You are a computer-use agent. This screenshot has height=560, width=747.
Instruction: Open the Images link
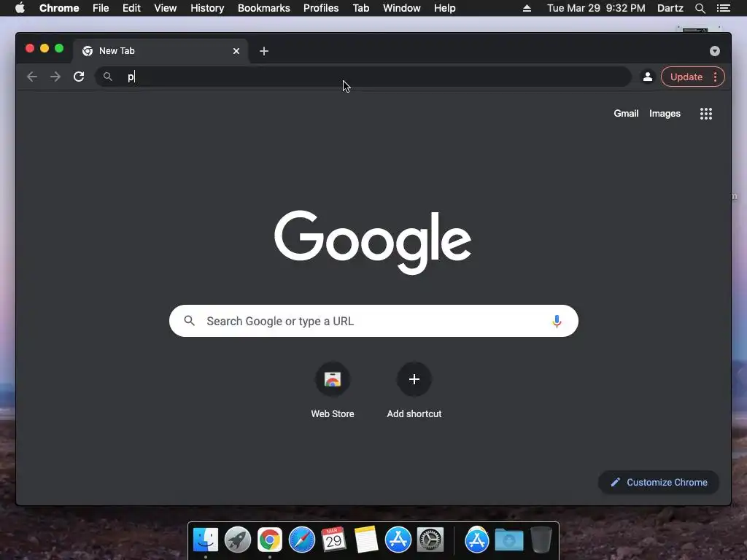click(665, 113)
